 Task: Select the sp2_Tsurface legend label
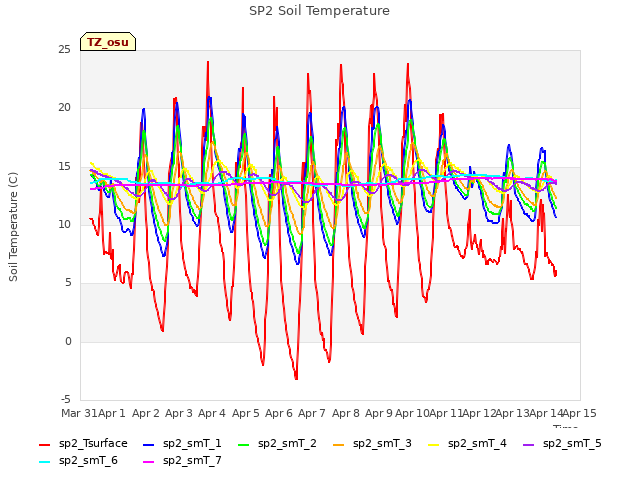point(93,444)
